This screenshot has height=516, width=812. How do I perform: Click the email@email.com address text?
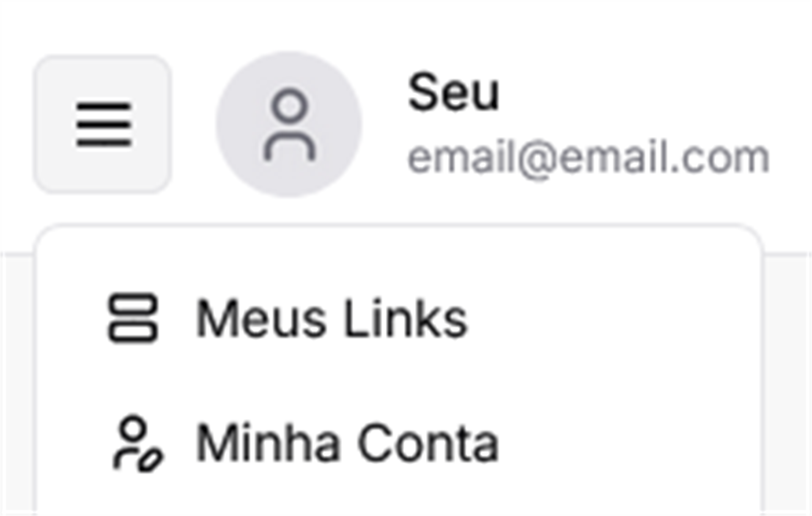(588, 158)
